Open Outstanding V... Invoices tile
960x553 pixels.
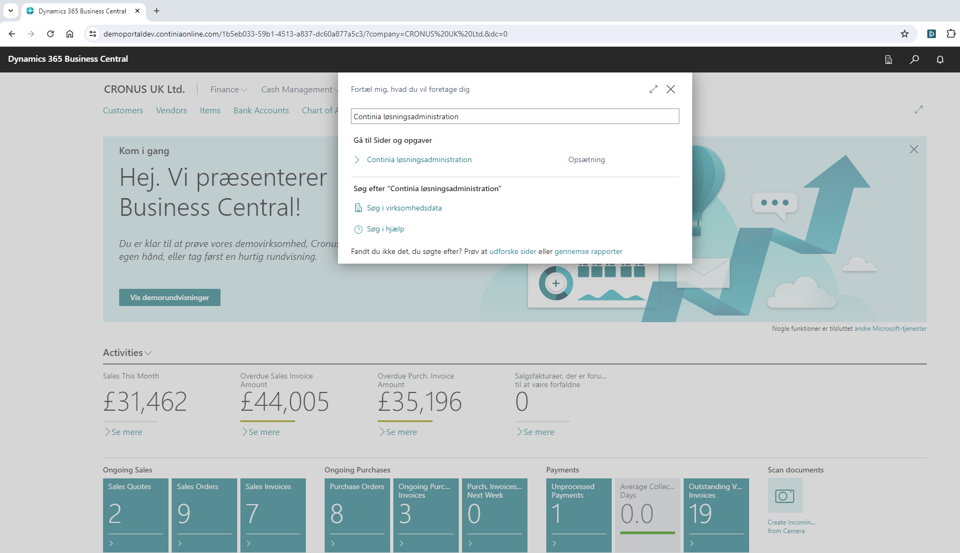point(716,515)
